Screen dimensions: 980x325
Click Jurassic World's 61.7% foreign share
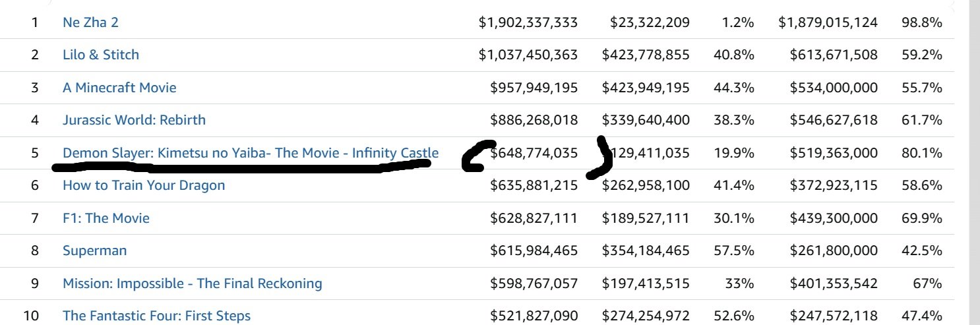click(x=922, y=120)
